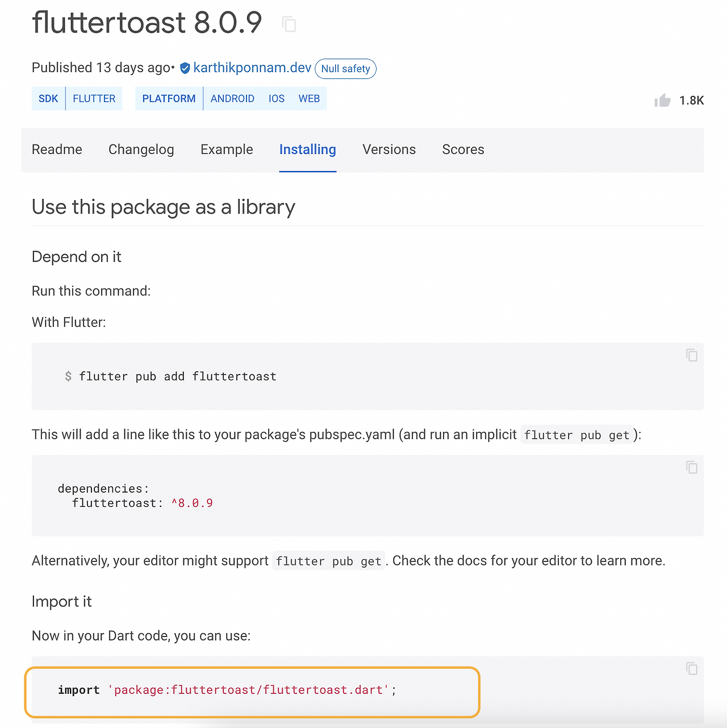This screenshot has width=727, height=728.
Task: Go to the Scores tab
Action: pyautogui.click(x=463, y=149)
